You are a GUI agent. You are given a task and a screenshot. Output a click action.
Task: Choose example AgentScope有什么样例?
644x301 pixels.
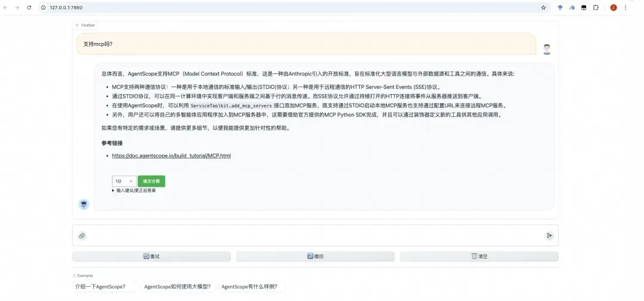pos(252,287)
